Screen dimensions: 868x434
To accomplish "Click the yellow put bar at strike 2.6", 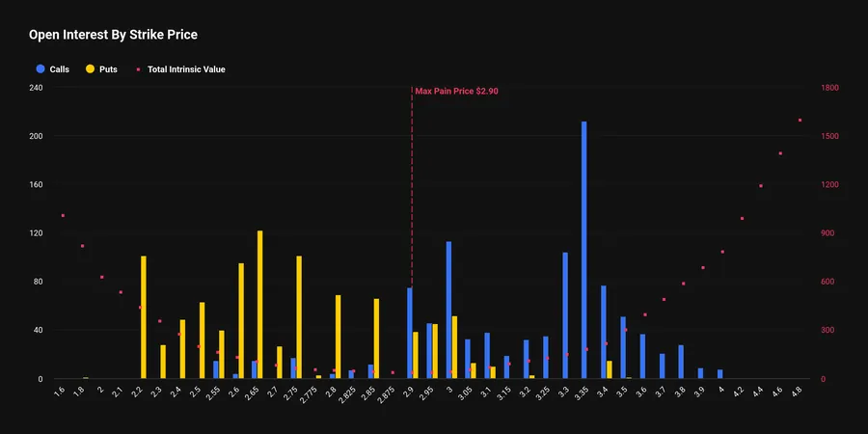I will pos(241,321).
